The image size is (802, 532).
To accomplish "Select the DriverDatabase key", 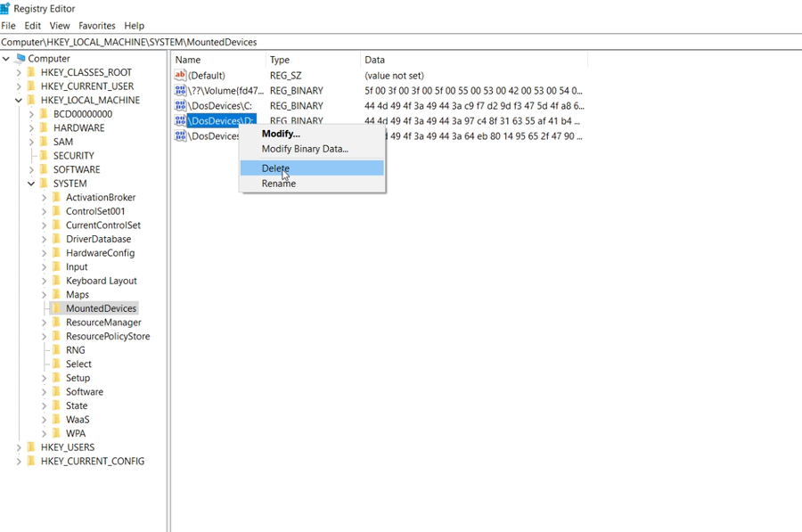I will point(98,239).
